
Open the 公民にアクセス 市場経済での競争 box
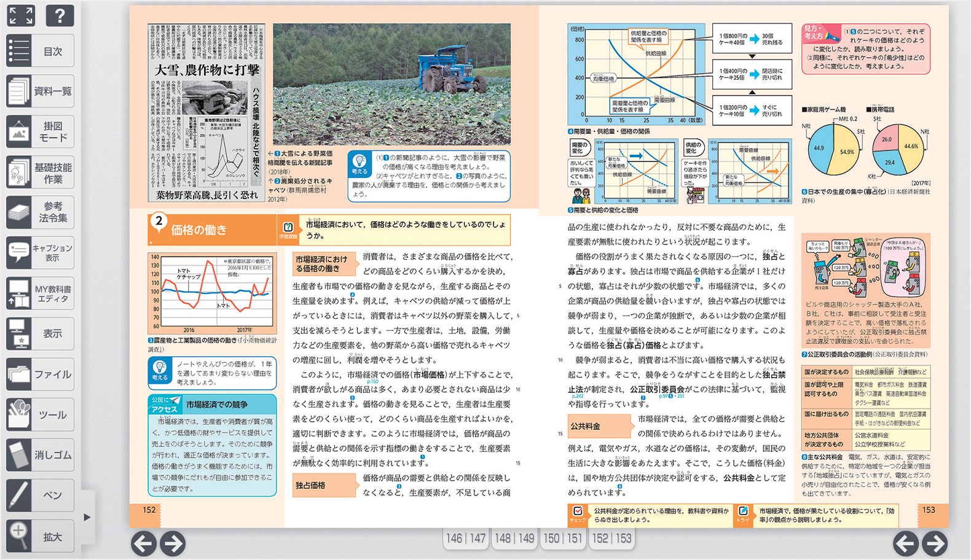(x=213, y=445)
